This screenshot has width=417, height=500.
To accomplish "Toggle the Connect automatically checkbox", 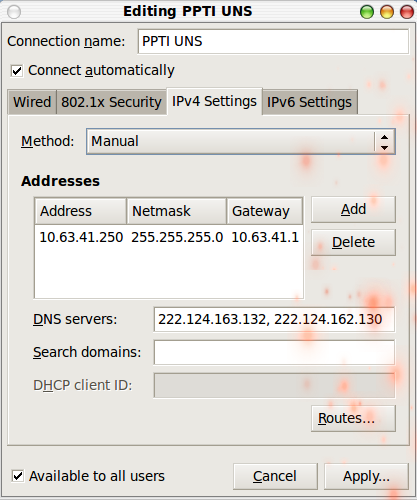I will (x=17, y=71).
